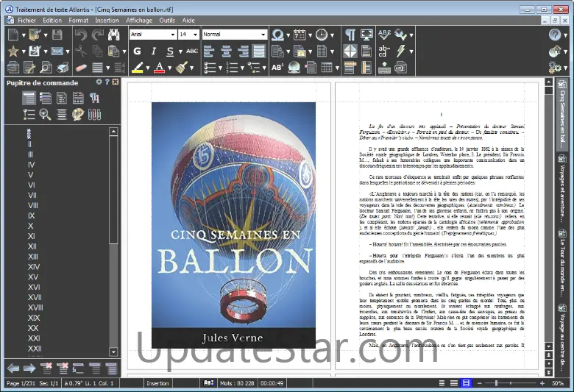Click the Omega insert symbol icon
The height and width of the screenshot is (392, 574).
278,35
